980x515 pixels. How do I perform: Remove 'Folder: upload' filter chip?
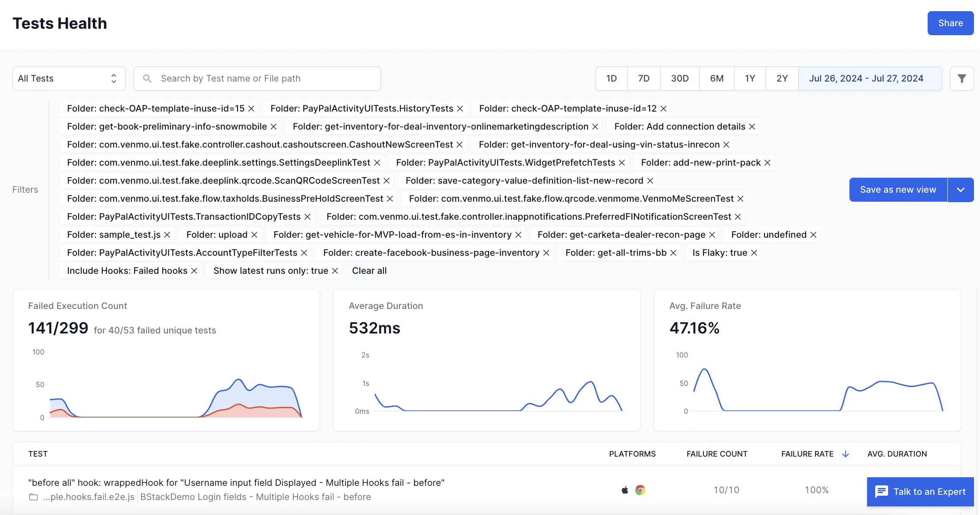pyautogui.click(x=254, y=235)
